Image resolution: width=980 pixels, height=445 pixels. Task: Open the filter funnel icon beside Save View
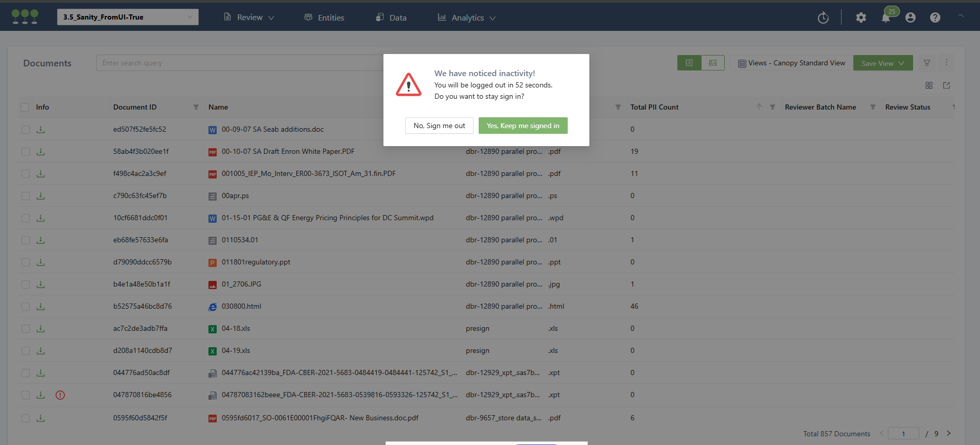click(926, 63)
